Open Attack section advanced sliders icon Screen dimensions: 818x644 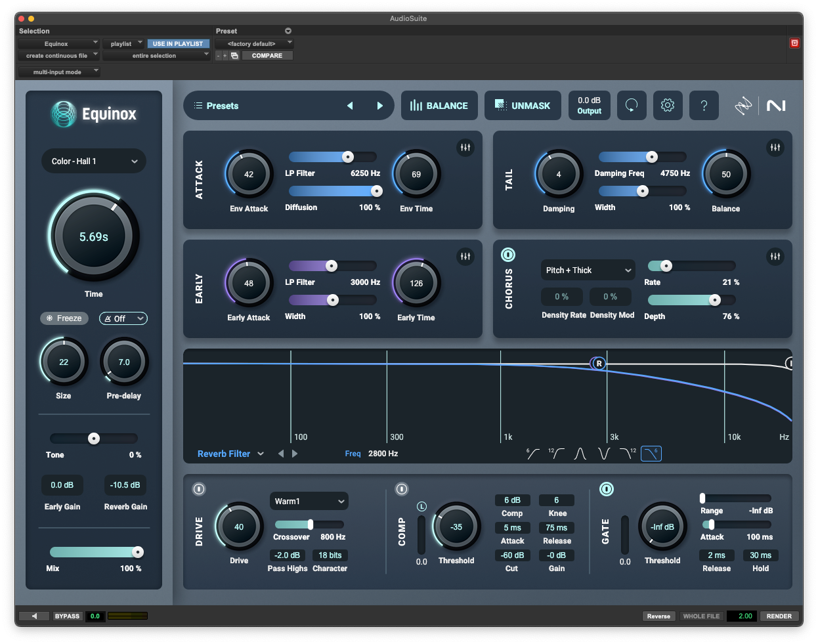click(x=465, y=148)
